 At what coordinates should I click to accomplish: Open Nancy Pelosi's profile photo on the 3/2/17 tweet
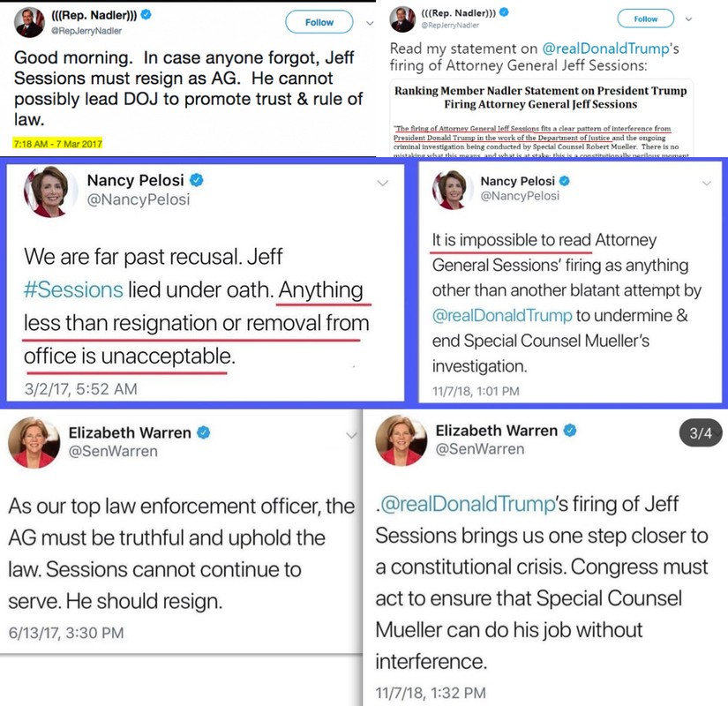click(49, 192)
